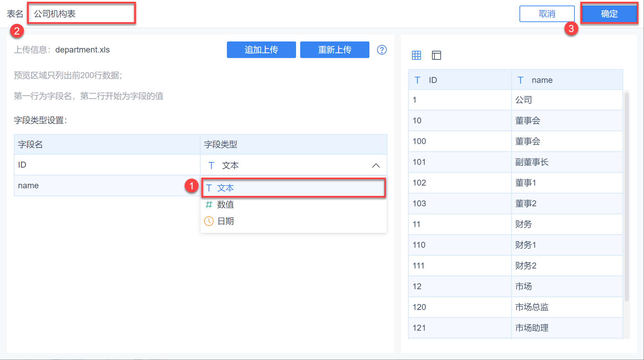
Task: Click the T icon beside highlighted 文本 option
Action: click(x=209, y=188)
